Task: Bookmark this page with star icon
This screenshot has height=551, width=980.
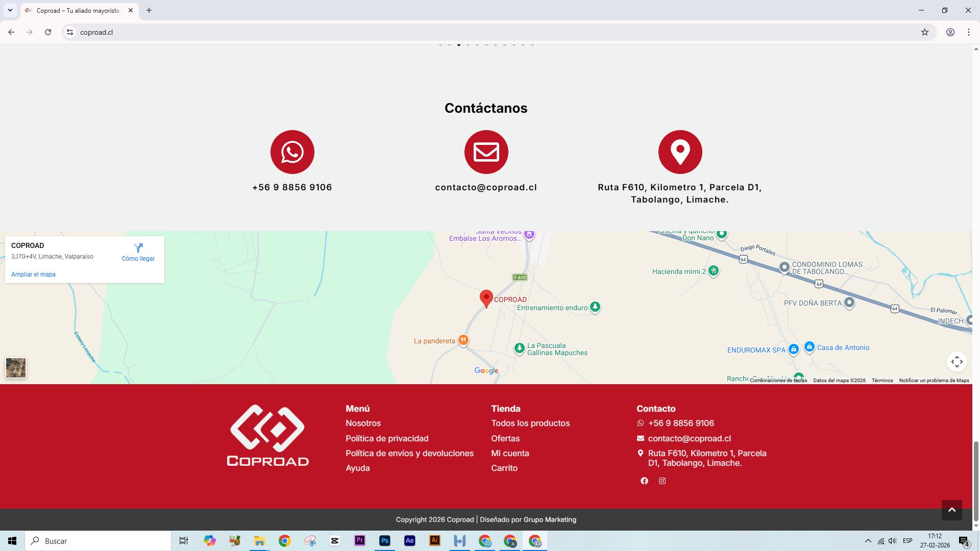Action: tap(924, 32)
